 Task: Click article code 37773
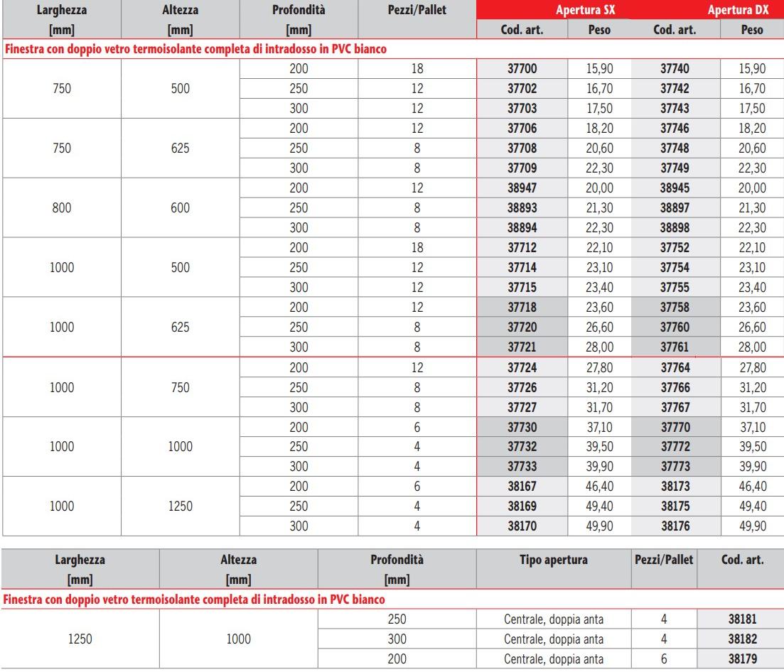click(675, 467)
